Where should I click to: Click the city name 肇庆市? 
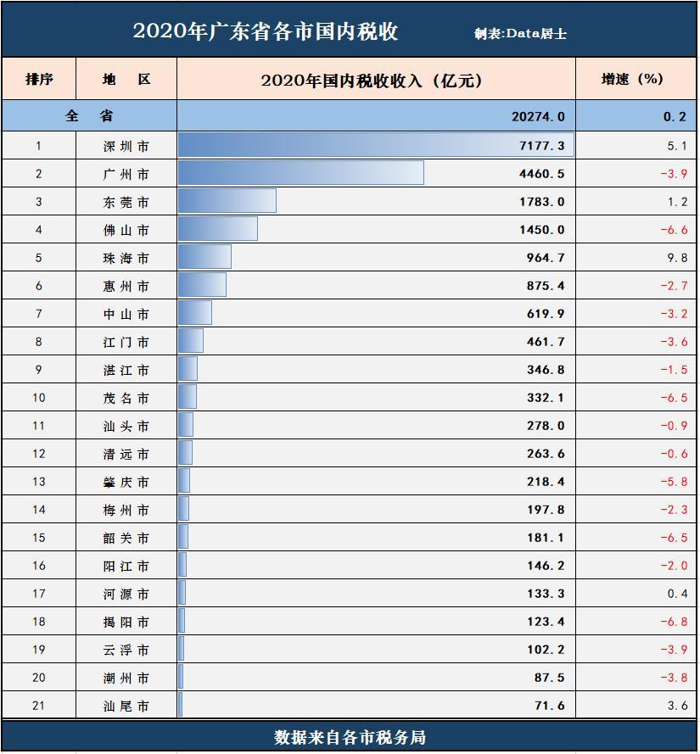(x=126, y=482)
